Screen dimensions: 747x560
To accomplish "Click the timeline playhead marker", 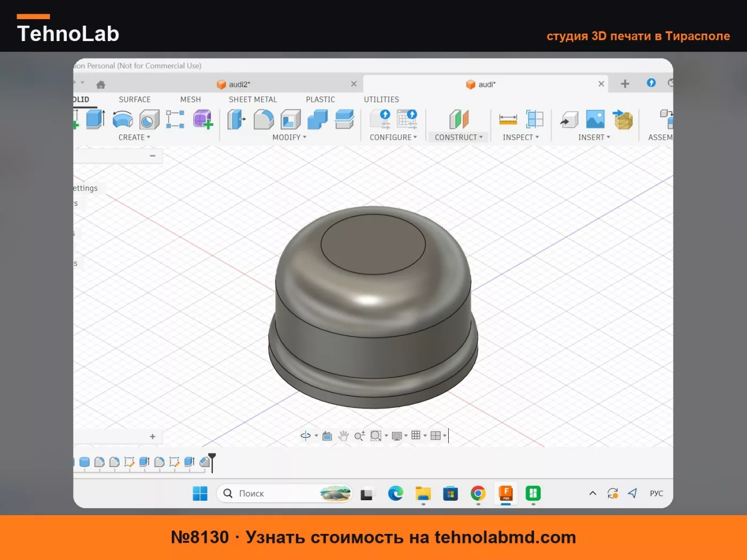I will coord(212,462).
